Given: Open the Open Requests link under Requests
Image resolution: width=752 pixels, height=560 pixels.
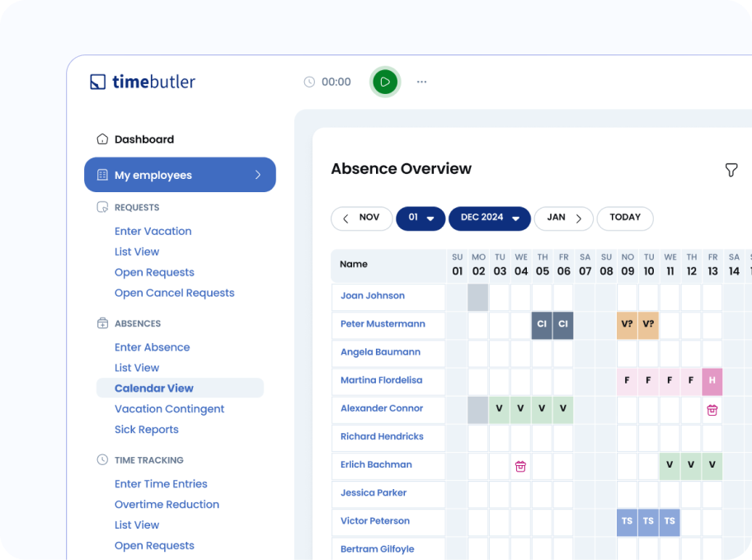Looking at the screenshot, I should (154, 272).
